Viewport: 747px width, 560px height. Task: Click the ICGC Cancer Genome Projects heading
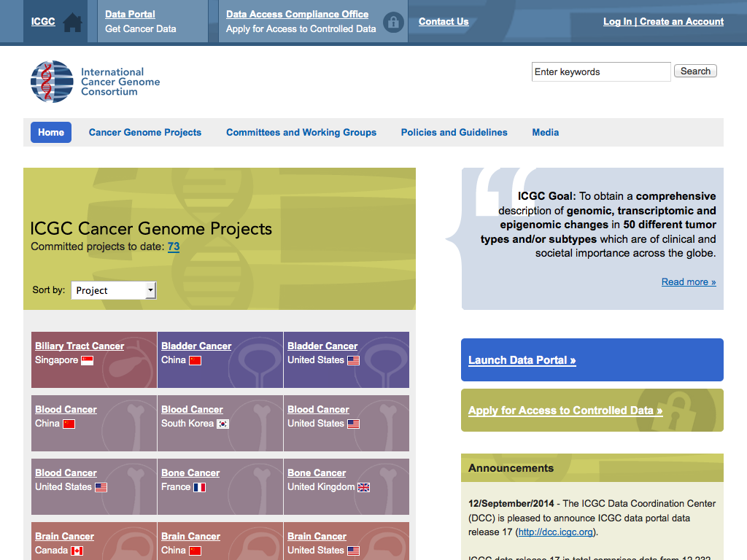[151, 228]
